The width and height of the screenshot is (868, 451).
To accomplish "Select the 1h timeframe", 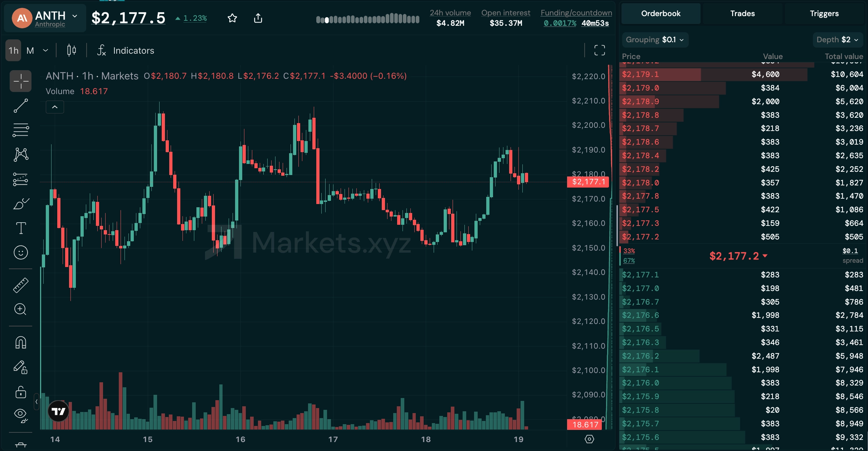I will [13, 50].
